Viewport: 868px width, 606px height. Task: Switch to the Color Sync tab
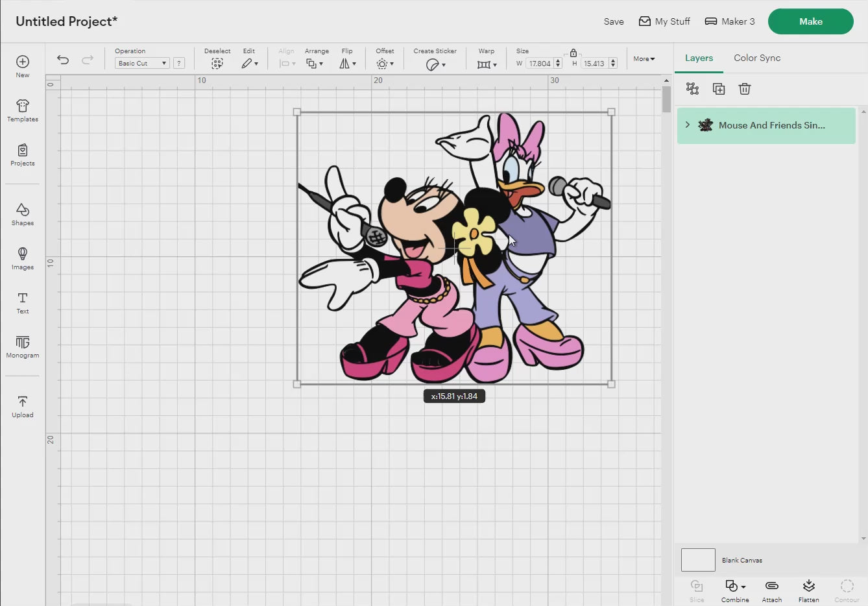coord(757,58)
